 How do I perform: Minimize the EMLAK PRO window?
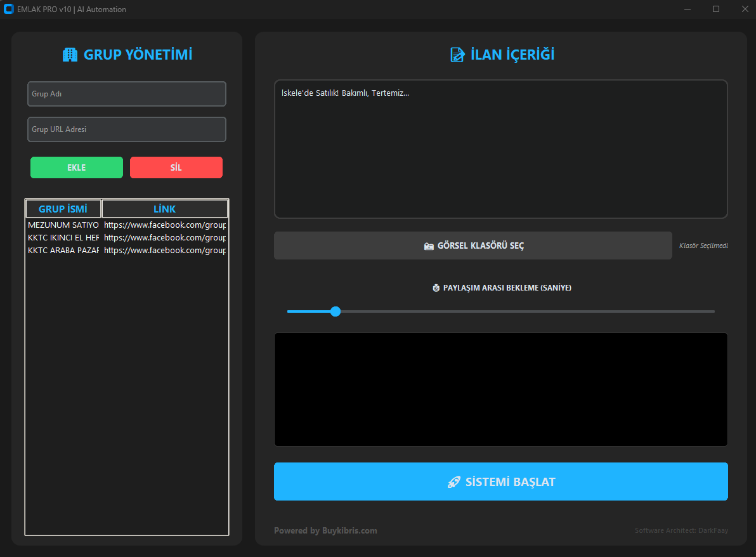pyautogui.click(x=688, y=9)
